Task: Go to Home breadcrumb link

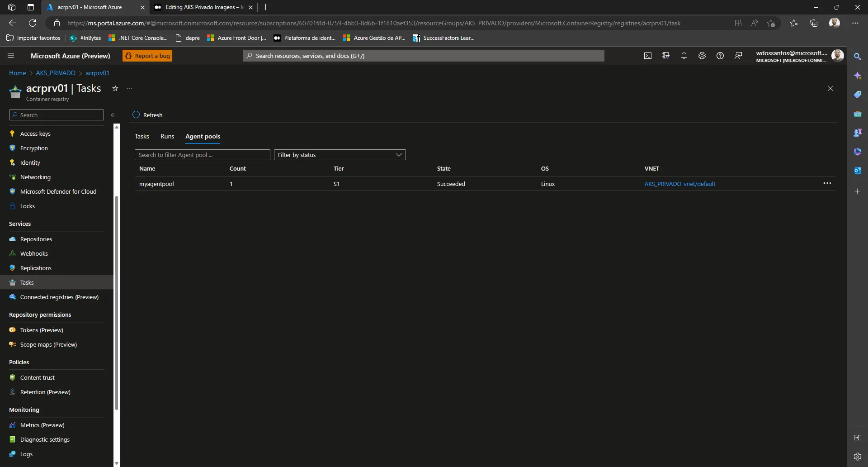Action: click(18, 73)
